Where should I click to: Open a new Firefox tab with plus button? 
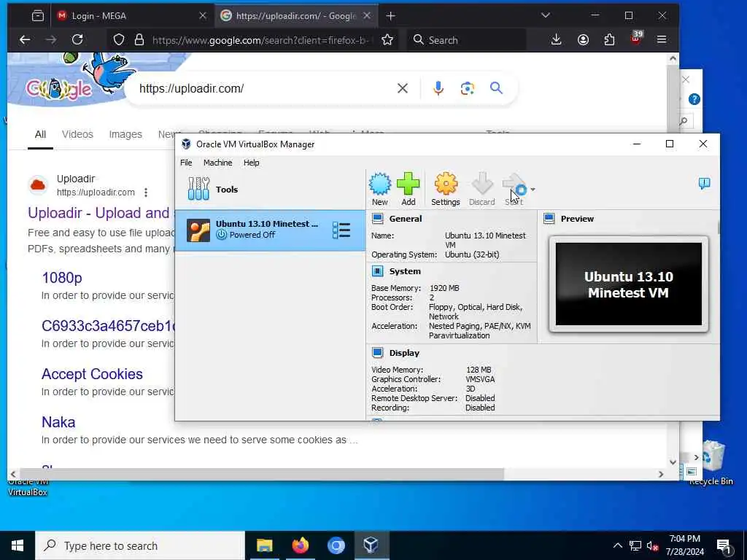391,16
